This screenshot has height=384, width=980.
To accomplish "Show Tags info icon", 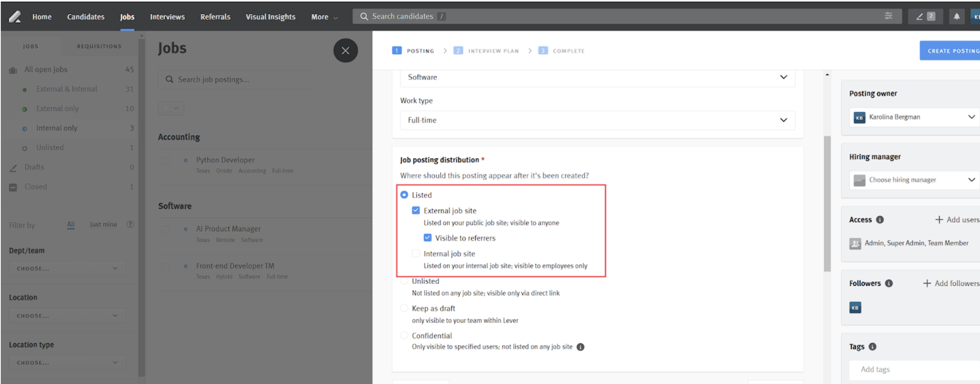I will pyautogui.click(x=872, y=346).
